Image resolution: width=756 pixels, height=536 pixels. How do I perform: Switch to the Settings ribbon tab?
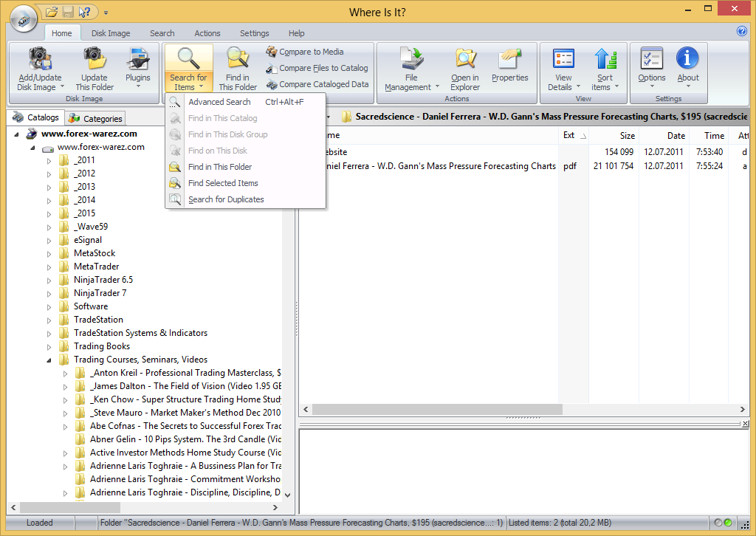coord(254,32)
